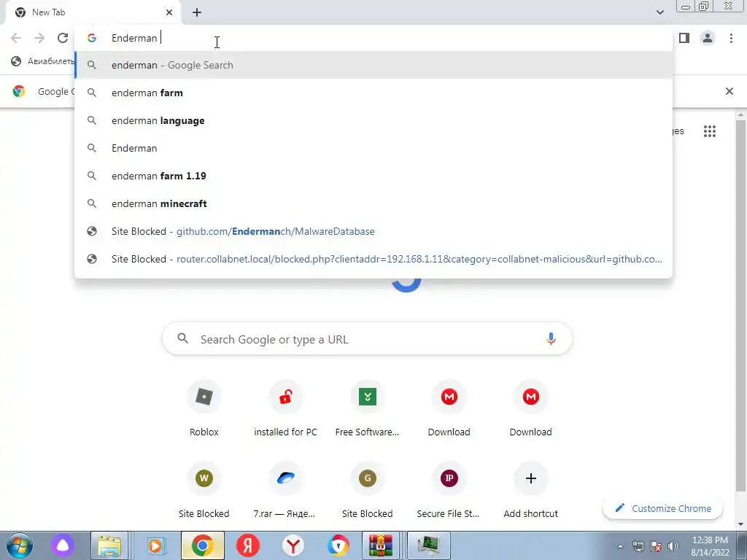Open the Roblox shortcut
This screenshot has height=560, width=747.
(204, 410)
